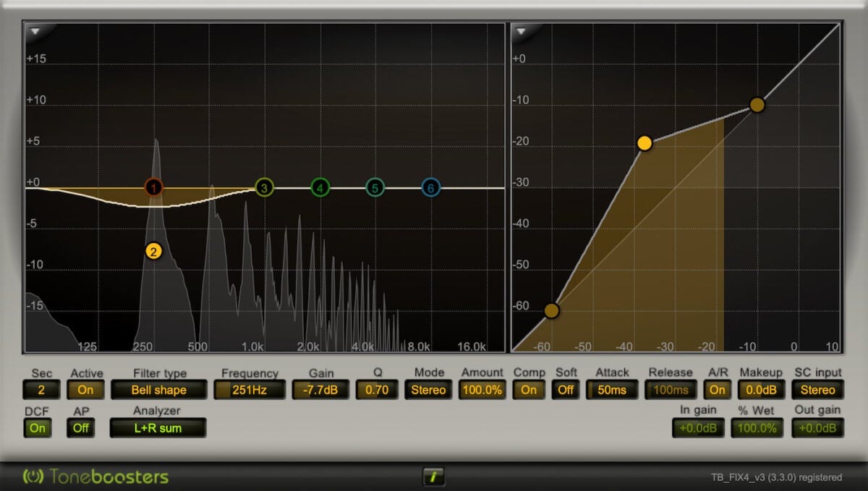Image resolution: width=868 pixels, height=491 pixels.
Task: Select the green band 4 node
Action: pyautogui.click(x=320, y=187)
